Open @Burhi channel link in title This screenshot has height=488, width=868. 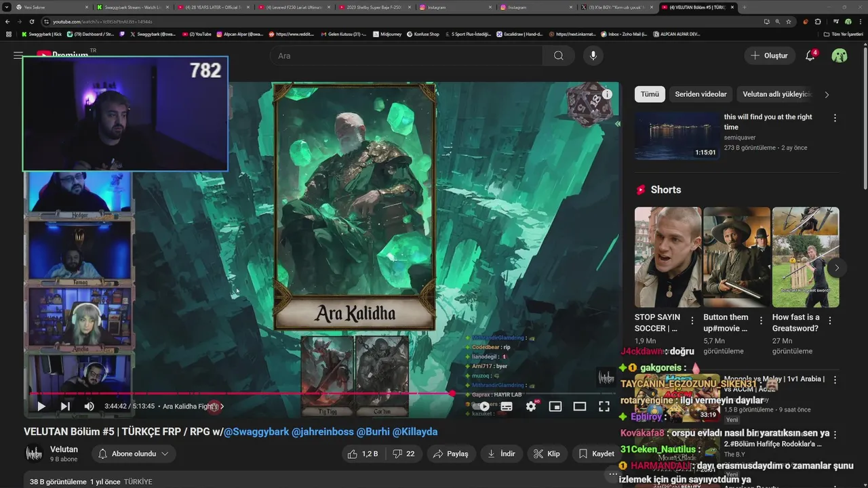(373, 432)
